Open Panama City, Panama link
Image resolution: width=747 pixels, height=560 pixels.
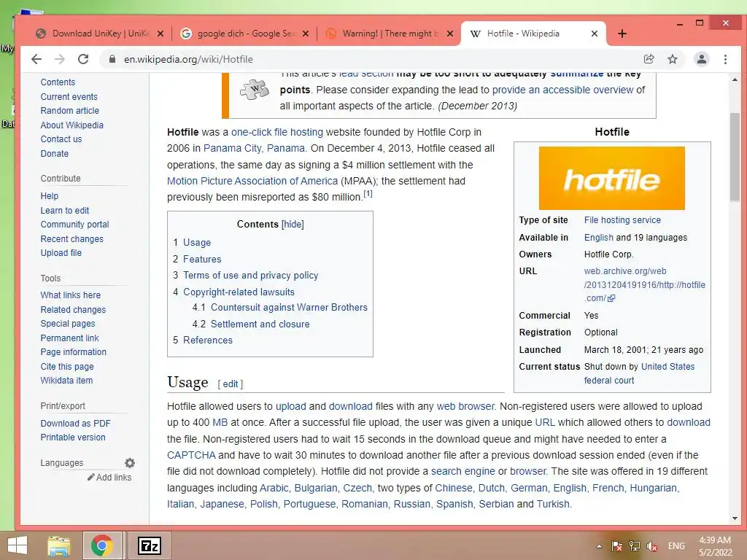254,148
